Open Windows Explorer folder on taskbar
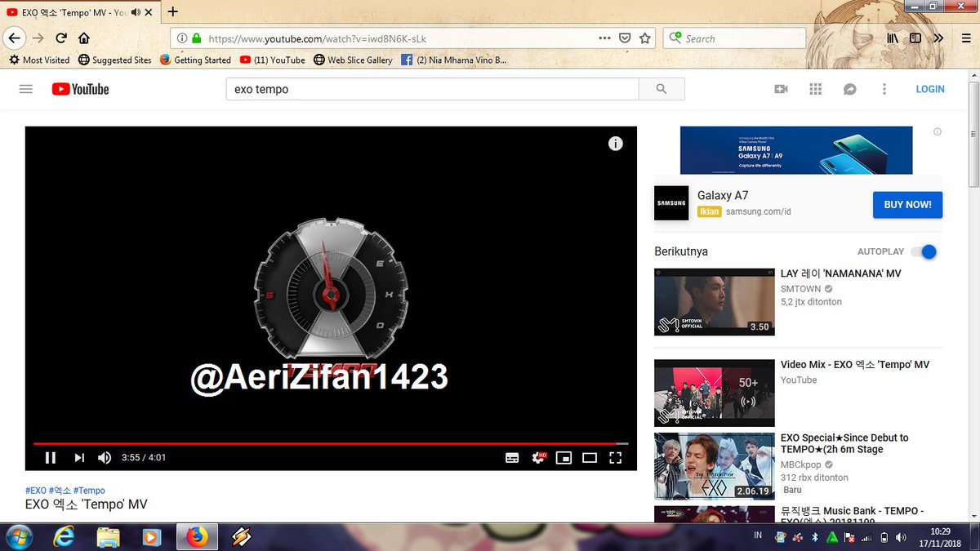Image resolution: width=980 pixels, height=551 pixels. (x=109, y=537)
